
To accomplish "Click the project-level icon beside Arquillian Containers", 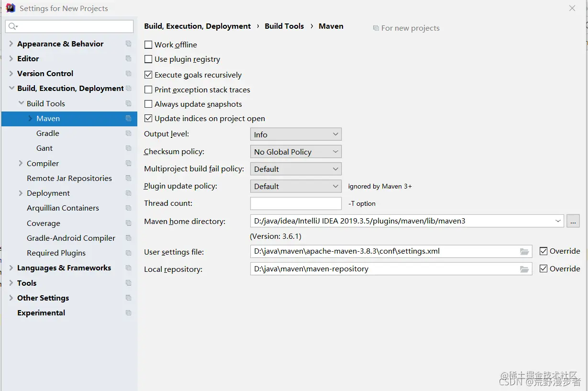I will coord(128,208).
